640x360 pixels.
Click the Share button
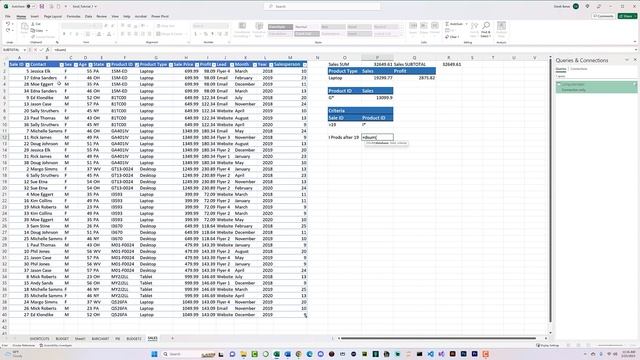click(627, 16)
